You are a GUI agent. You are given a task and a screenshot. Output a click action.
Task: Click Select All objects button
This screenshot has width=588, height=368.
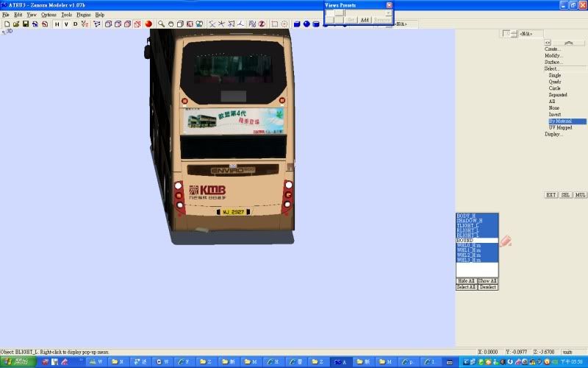click(x=466, y=287)
